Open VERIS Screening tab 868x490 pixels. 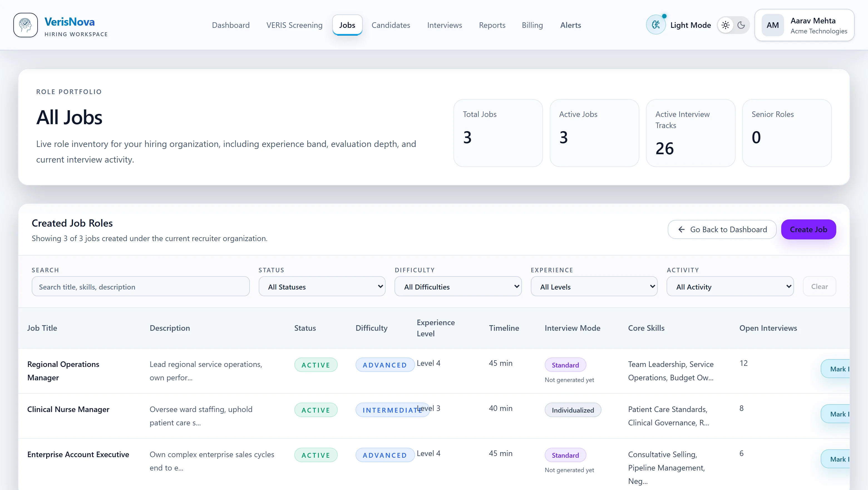coord(294,25)
